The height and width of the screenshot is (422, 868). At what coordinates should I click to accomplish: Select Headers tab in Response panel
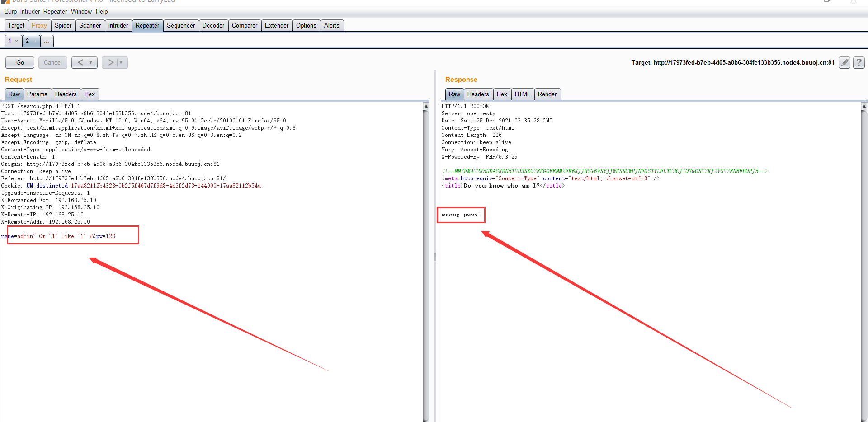pyautogui.click(x=478, y=94)
